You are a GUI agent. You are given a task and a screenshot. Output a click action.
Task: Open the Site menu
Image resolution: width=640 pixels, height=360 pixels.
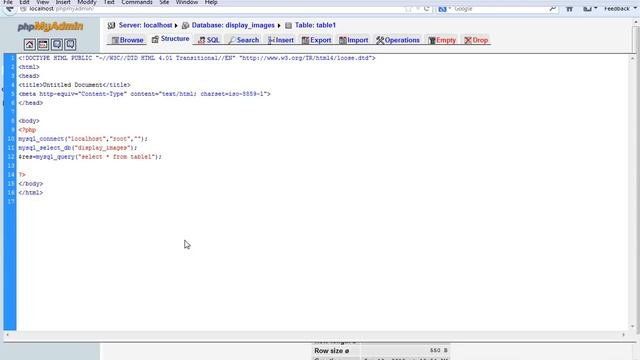tap(164, 2)
